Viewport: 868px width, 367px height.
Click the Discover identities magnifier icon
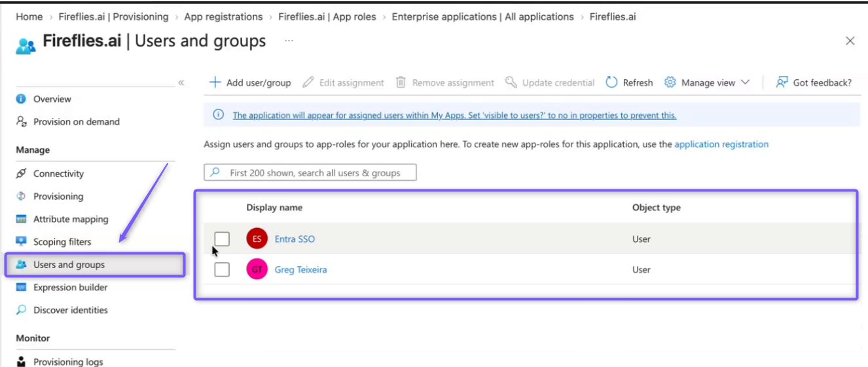point(21,310)
